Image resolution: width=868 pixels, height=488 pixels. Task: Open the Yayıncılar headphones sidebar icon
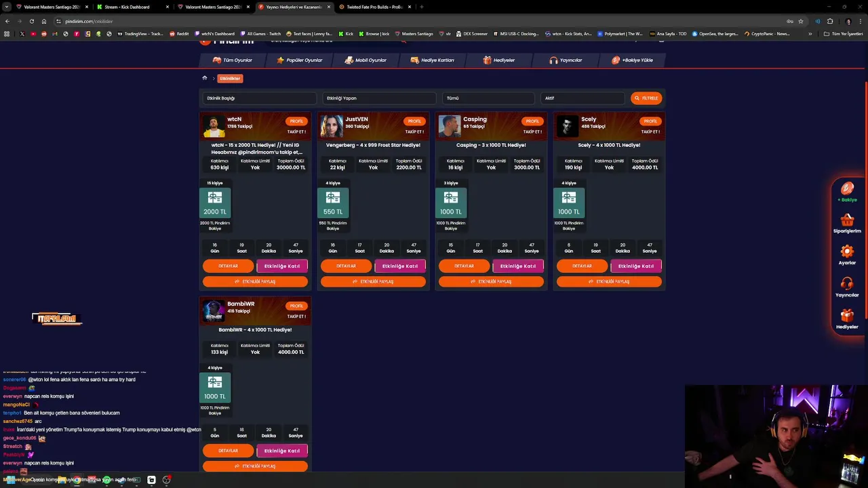pos(847,283)
